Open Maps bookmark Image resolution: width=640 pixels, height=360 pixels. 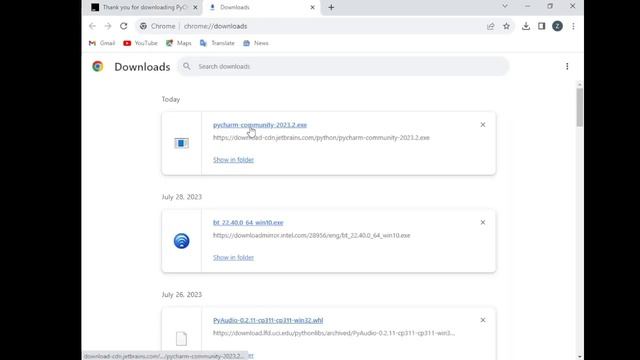tap(179, 43)
